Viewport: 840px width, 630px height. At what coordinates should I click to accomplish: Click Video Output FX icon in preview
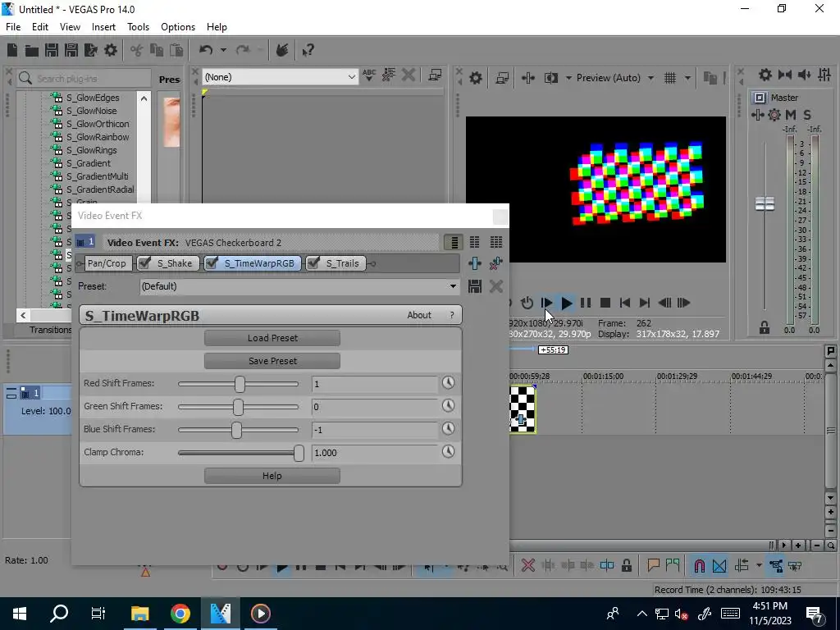pos(528,78)
